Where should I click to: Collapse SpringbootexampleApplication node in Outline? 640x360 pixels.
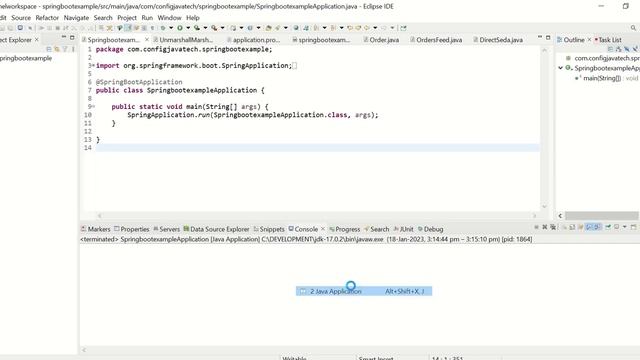[x=560, y=68]
